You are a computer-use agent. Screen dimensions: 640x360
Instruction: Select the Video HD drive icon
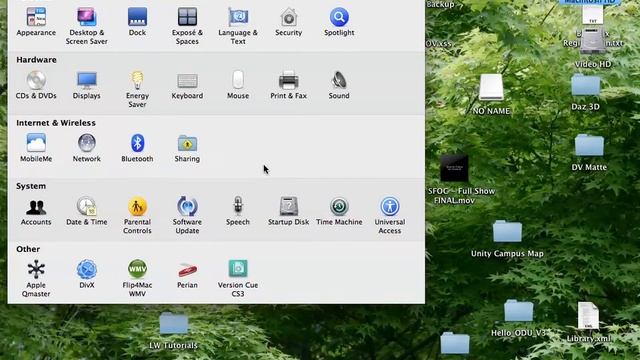click(x=593, y=41)
